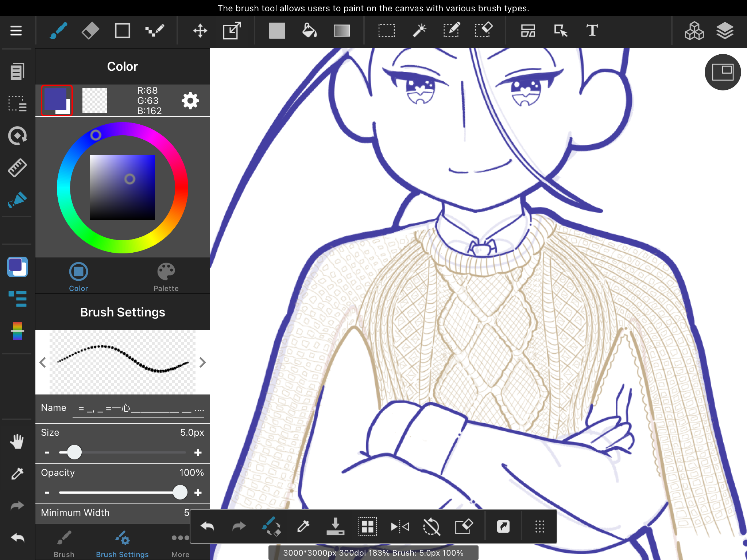The width and height of the screenshot is (747, 560).
Task: Toggle the brush/eraser switch in bottom bar
Action: point(271,526)
